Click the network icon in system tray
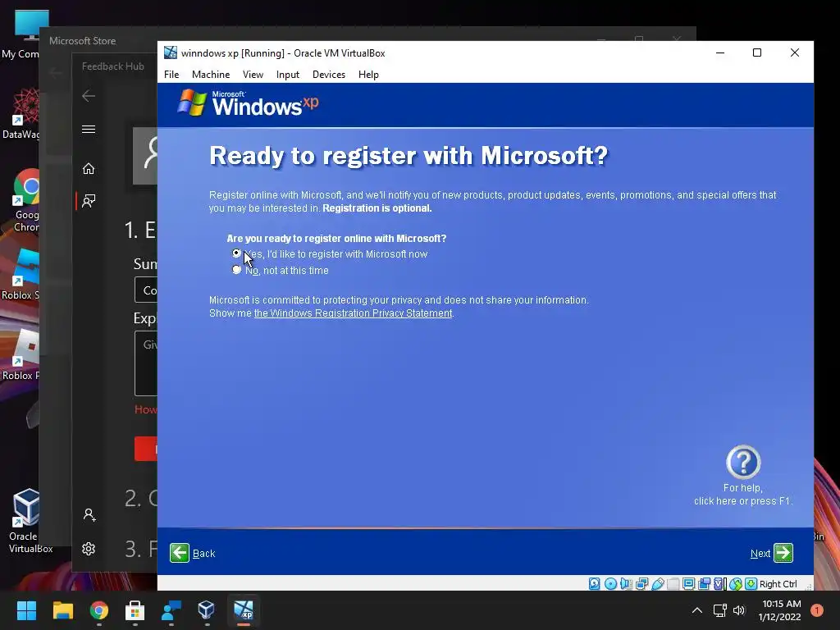Viewport: 840px width, 630px height. coord(719,610)
